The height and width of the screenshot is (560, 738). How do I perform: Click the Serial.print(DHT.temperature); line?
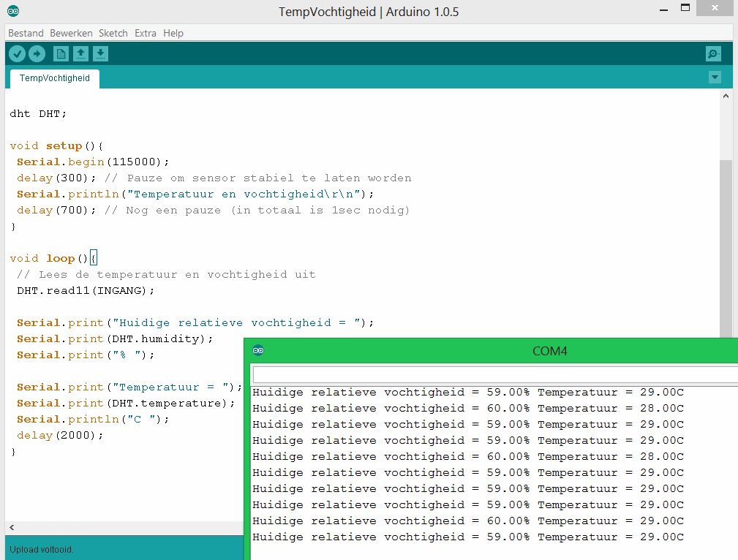[126, 404]
